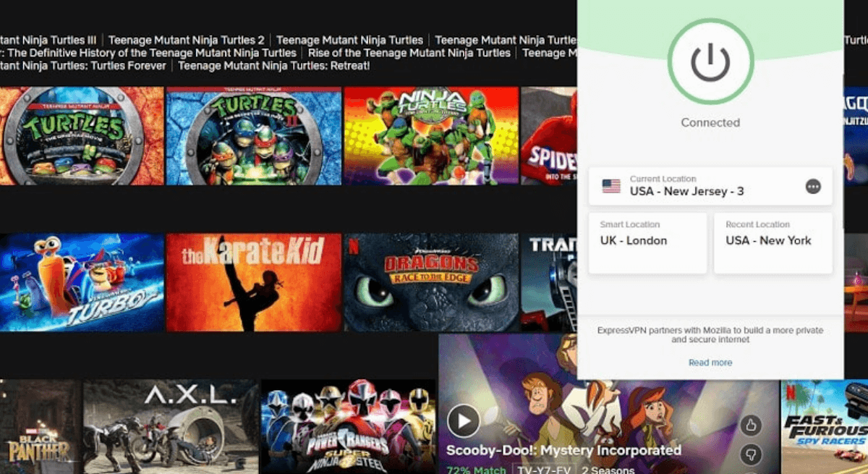Give Scooby-Doo a thumbs down

click(752, 455)
